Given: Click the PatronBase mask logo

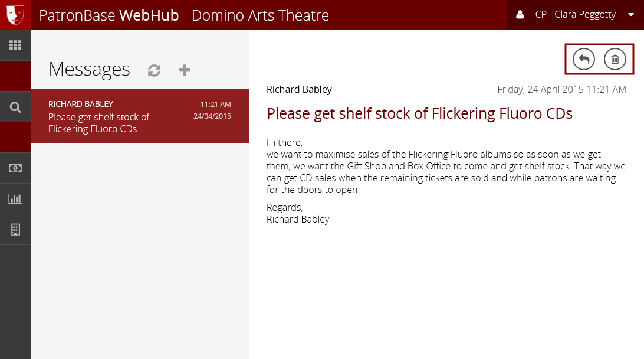Looking at the screenshot, I should click(15, 15).
